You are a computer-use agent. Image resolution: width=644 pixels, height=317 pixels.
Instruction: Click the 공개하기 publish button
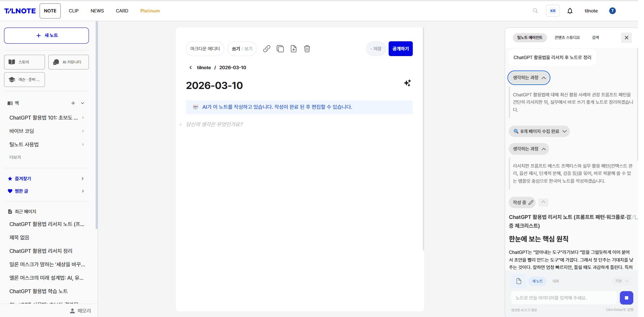(400, 49)
